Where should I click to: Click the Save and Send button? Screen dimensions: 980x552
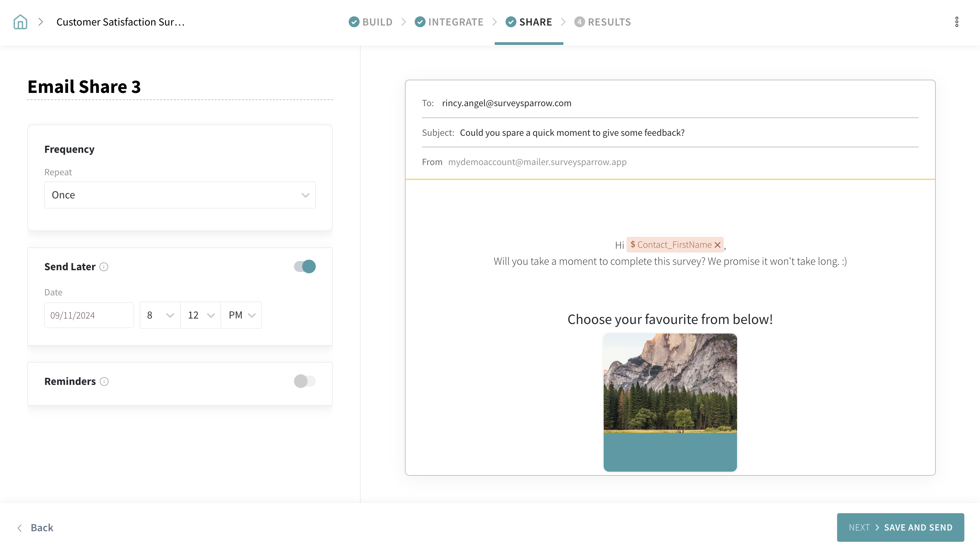tap(900, 527)
